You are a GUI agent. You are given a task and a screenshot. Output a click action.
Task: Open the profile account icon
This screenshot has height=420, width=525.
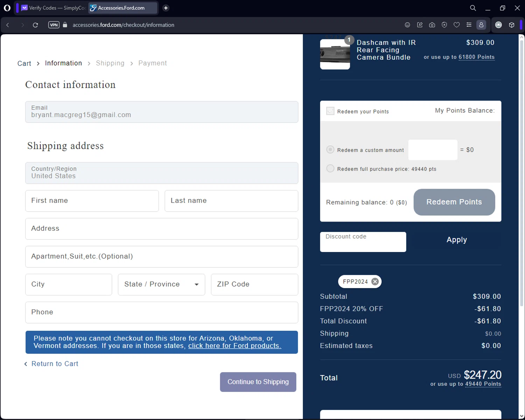click(x=481, y=25)
